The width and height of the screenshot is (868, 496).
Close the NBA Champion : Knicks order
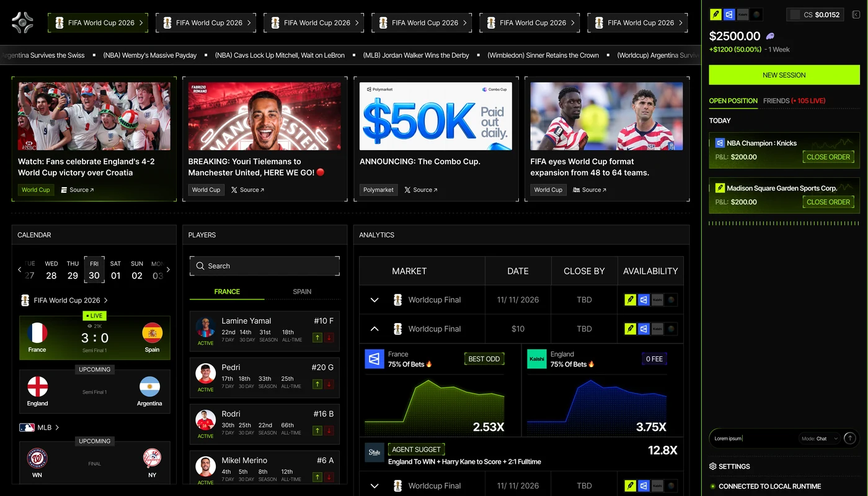pos(828,157)
